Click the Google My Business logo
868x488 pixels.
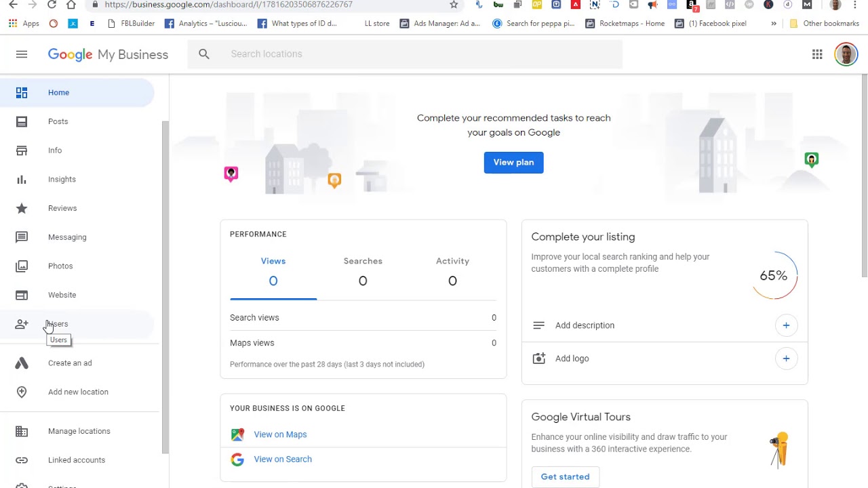[x=108, y=55]
